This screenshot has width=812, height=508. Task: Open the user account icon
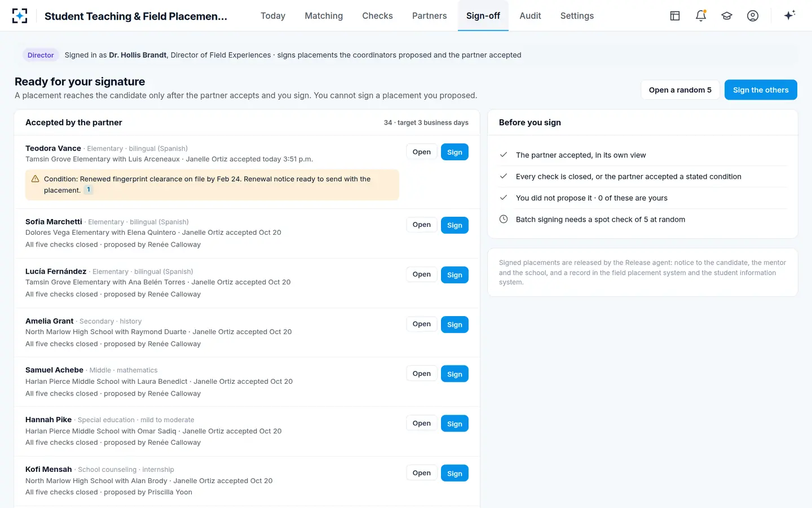pyautogui.click(x=753, y=16)
